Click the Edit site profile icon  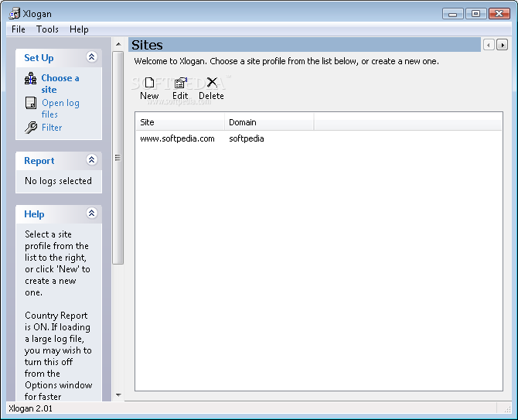pyautogui.click(x=180, y=83)
